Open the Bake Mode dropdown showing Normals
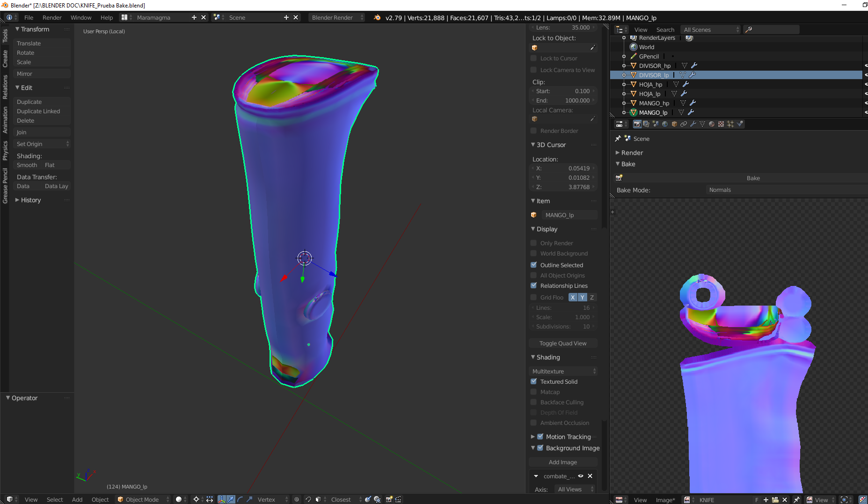 pyautogui.click(x=785, y=190)
